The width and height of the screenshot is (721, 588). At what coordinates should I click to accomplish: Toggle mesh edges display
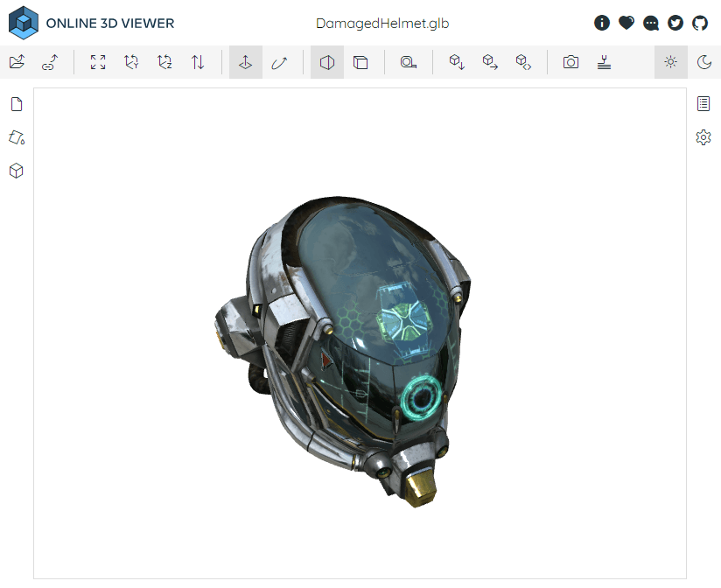pyautogui.click(x=361, y=62)
